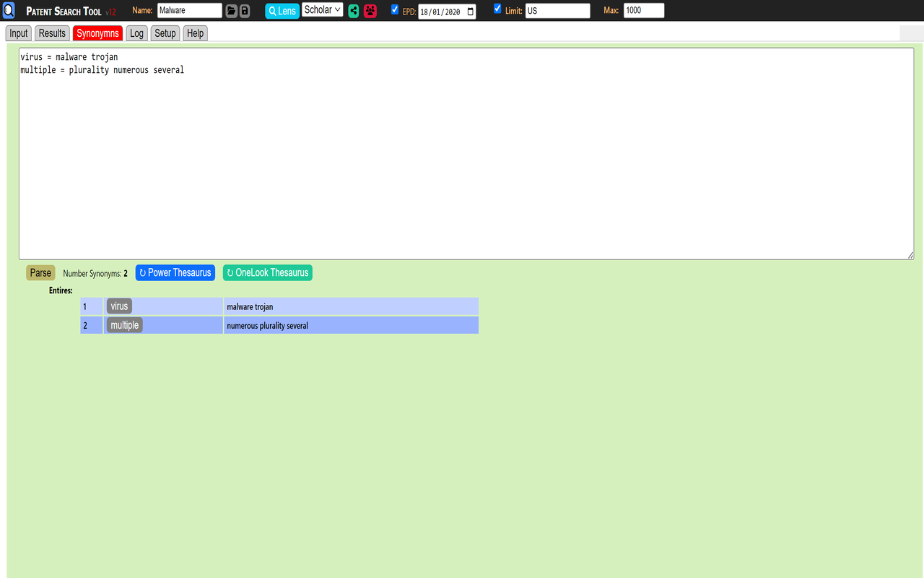Click the 'numerous plurality several' synonyms cell
Viewport: 924px width, 578px height.
[x=351, y=325]
